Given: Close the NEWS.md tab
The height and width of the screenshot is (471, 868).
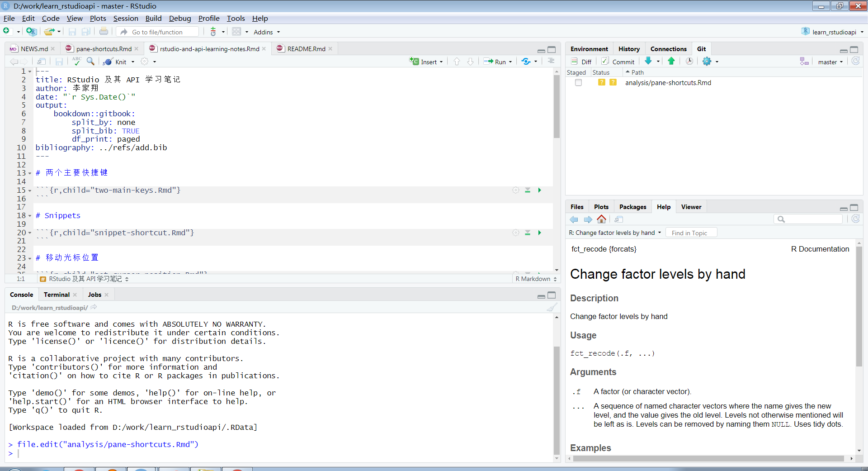Looking at the screenshot, I should point(53,49).
